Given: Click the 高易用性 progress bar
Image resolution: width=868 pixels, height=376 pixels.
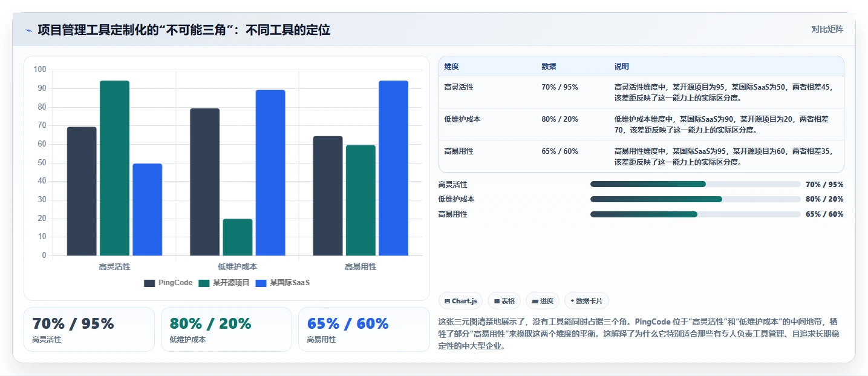Looking at the screenshot, I should [x=696, y=214].
